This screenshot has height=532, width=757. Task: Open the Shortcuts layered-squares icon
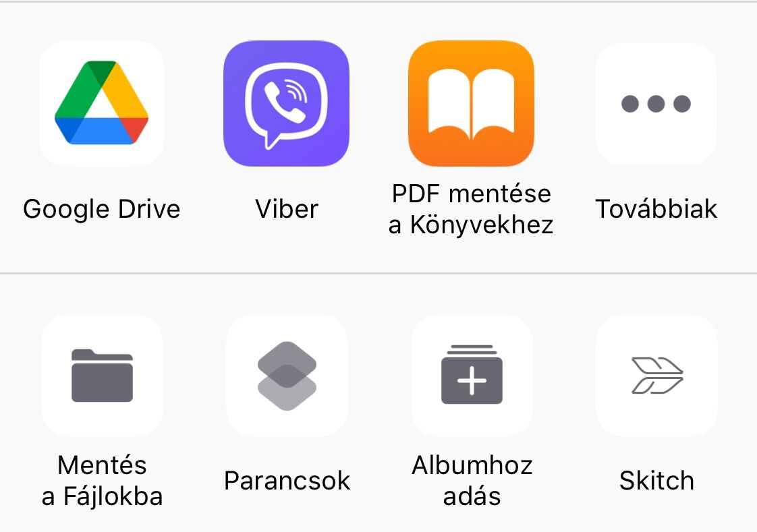click(x=287, y=376)
